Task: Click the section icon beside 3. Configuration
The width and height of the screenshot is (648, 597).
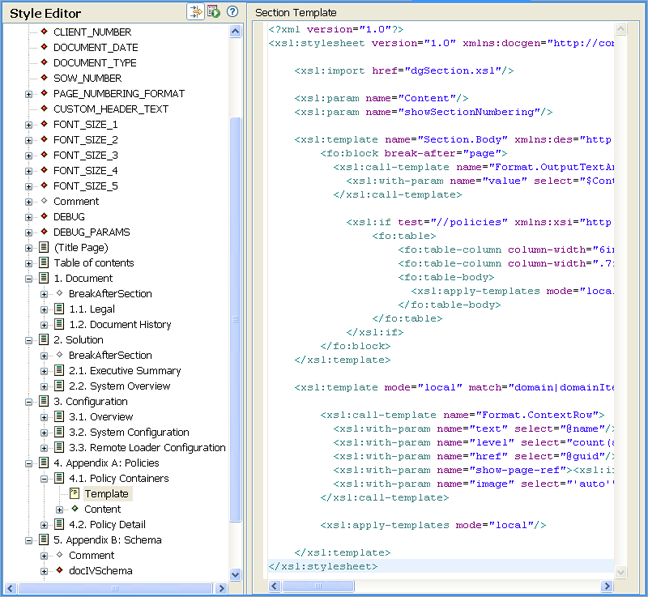Action: (x=44, y=401)
